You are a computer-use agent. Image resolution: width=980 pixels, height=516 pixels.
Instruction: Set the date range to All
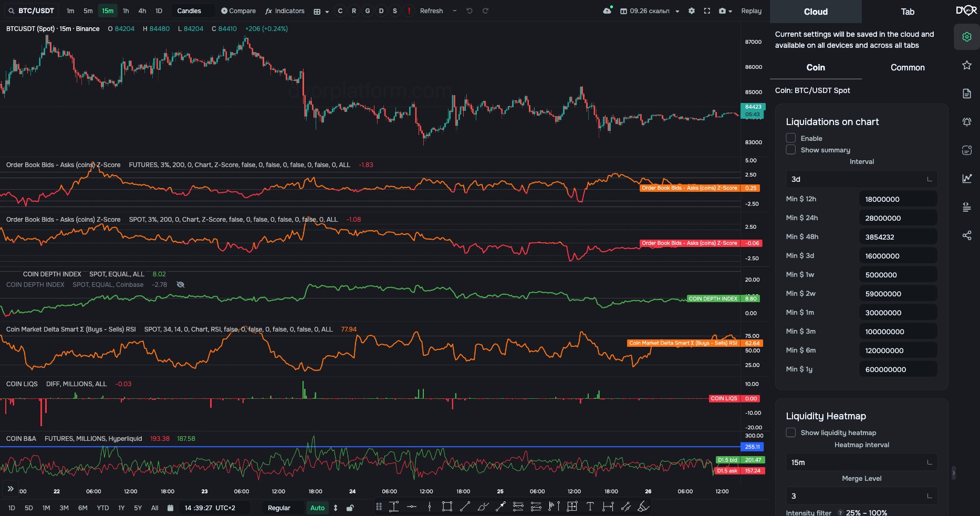[x=154, y=508]
